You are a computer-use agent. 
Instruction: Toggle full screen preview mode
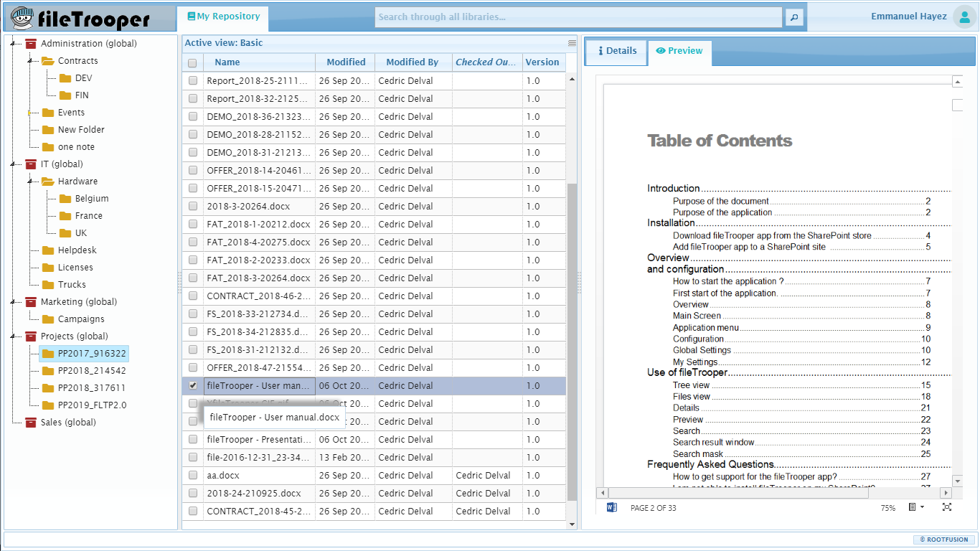coord(947,507)
